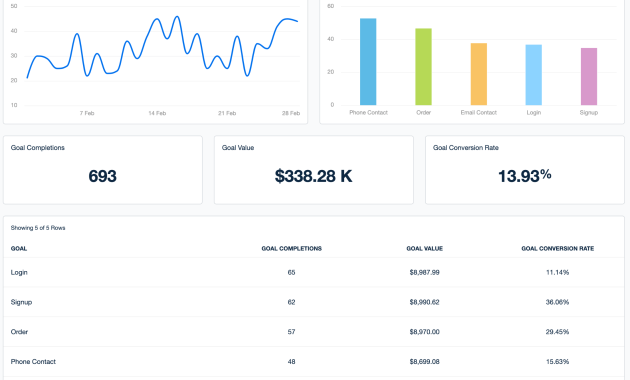Sort by GOAL VALUE column header
The image size is (630, 380).
click(425, 249)
